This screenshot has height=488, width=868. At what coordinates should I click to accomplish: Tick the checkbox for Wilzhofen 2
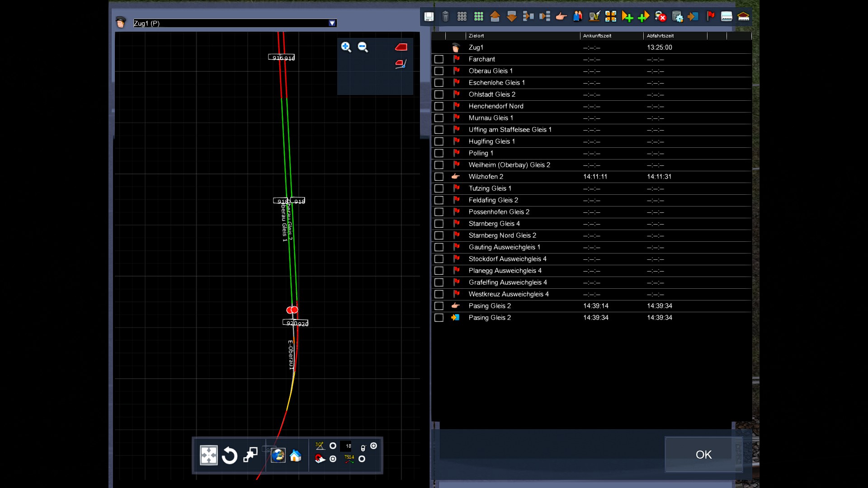point(439,177)
